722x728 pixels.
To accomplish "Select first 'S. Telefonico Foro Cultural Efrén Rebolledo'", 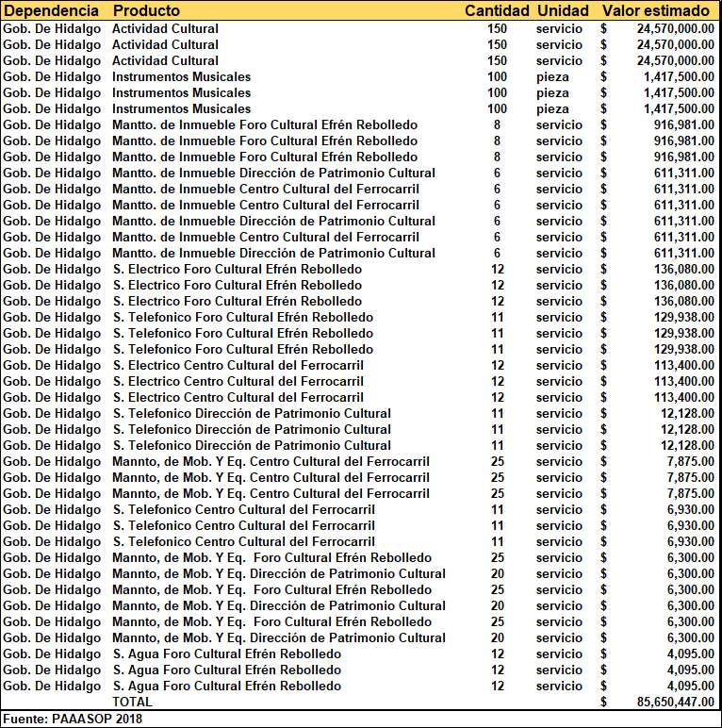I will tap(242, 317).
